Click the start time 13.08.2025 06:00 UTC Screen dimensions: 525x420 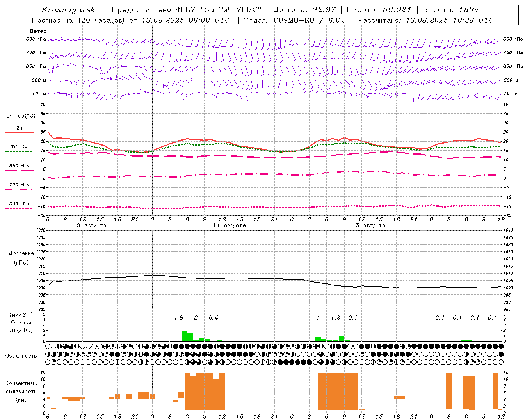coord(185,20)
